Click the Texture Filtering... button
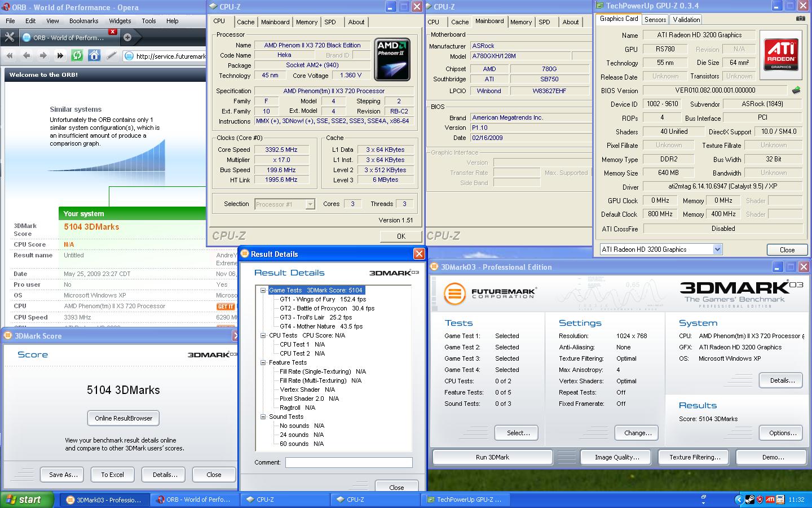Screen dimensions: 812x508 [695, 457]
